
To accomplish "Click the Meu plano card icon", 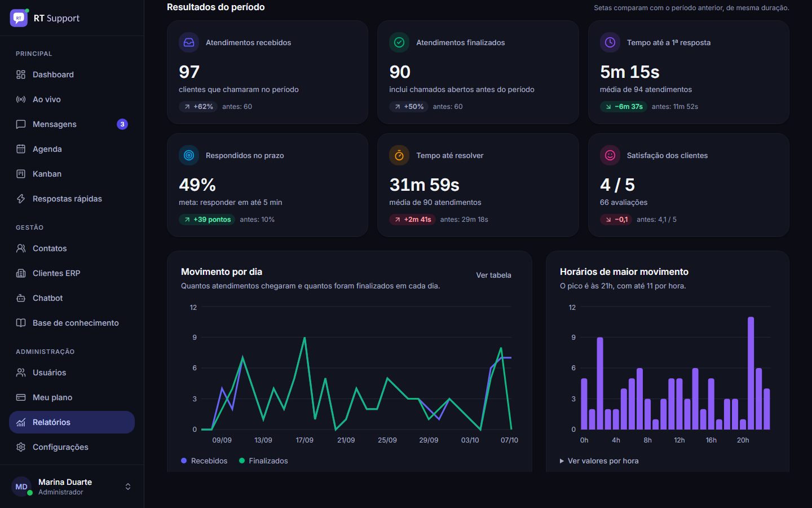I will (21, 397).
